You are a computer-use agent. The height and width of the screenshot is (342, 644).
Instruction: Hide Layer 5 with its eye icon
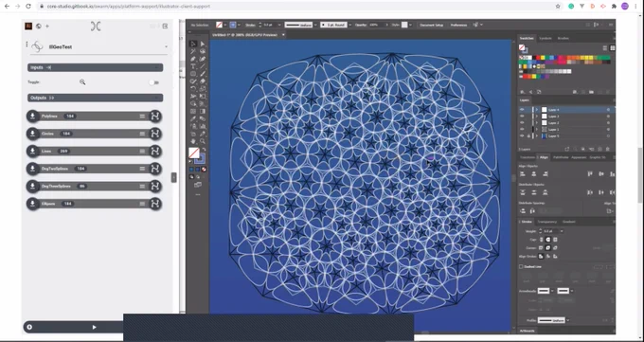(522, 136)
